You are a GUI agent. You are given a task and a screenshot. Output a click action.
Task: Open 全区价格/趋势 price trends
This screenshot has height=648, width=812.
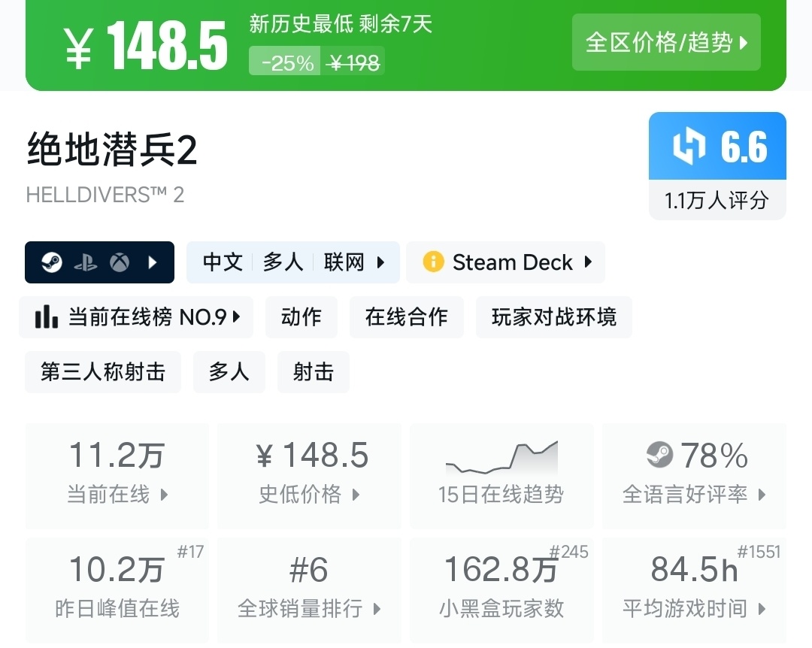pyautogui.click(x=666, y=42)
